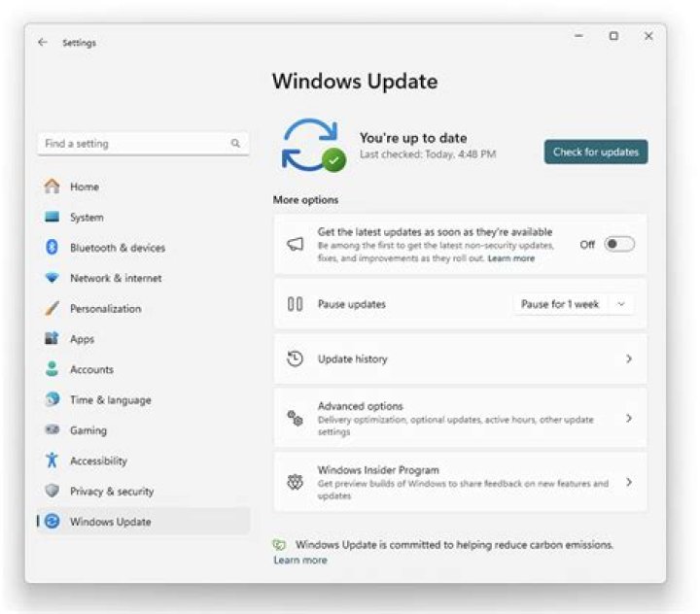Click the Personalization paintbrush icon

[x=52, y=308]
